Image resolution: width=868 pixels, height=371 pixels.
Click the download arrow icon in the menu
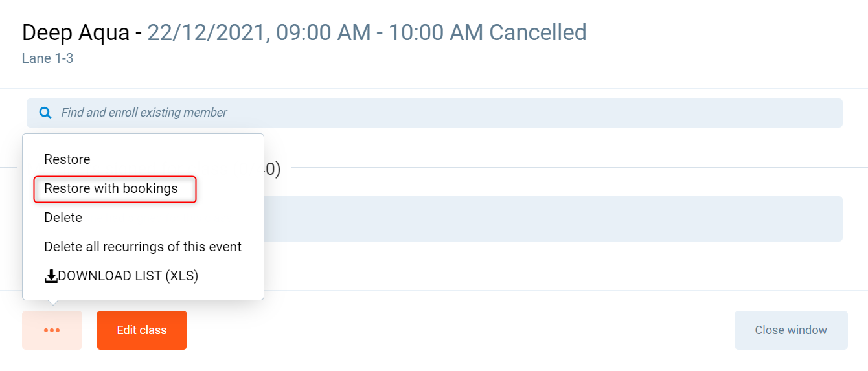51,276
